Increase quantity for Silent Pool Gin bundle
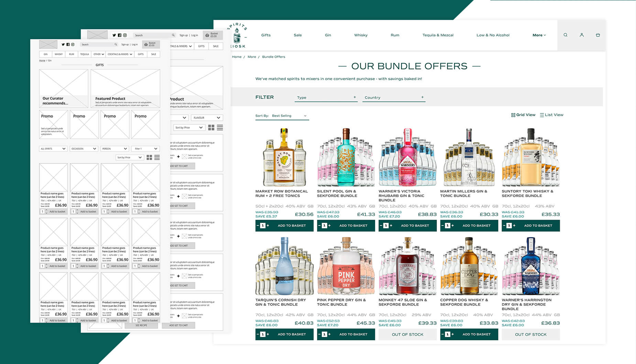The height and width of the screenshot is (364, 636). point(330,225)
